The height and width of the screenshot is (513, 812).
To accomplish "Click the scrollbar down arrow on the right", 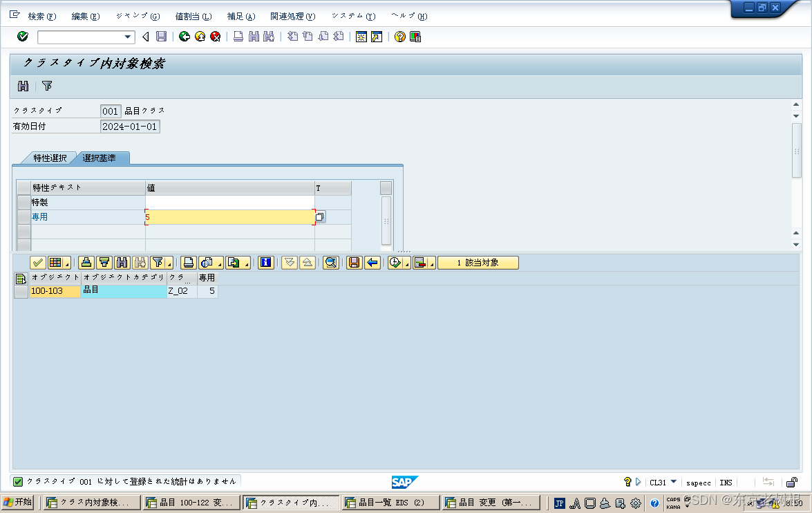I will tap(795, 243).
